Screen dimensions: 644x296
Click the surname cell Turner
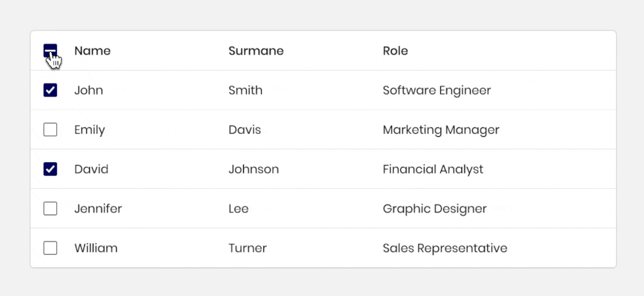click(x=248, y=248)
